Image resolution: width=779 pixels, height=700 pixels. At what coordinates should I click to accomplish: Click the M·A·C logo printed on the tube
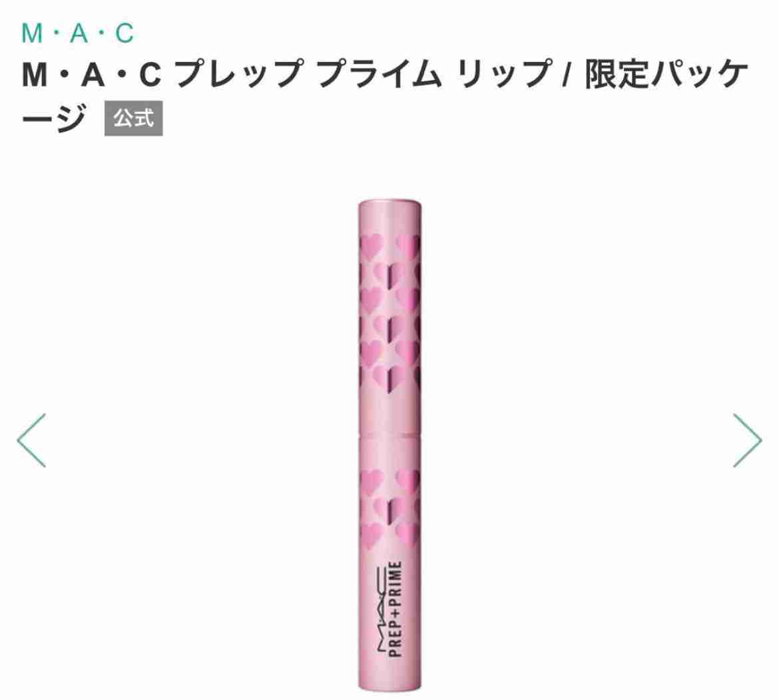[380, 612]
